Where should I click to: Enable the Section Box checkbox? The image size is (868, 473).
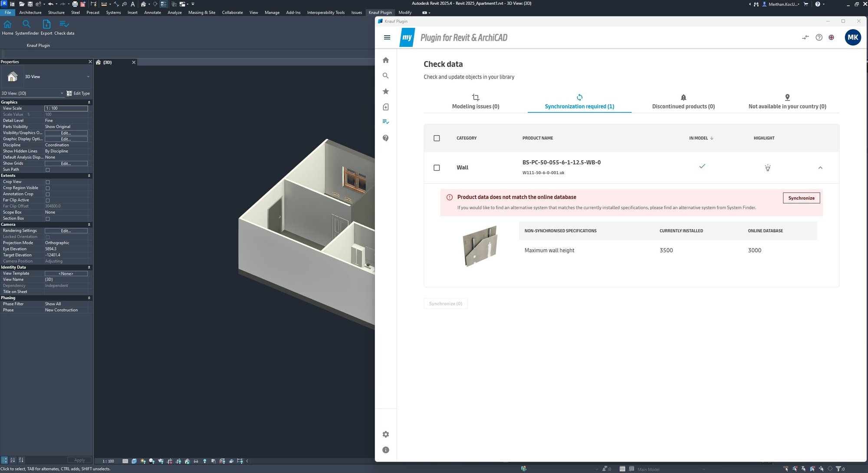[x=48, y=218]
